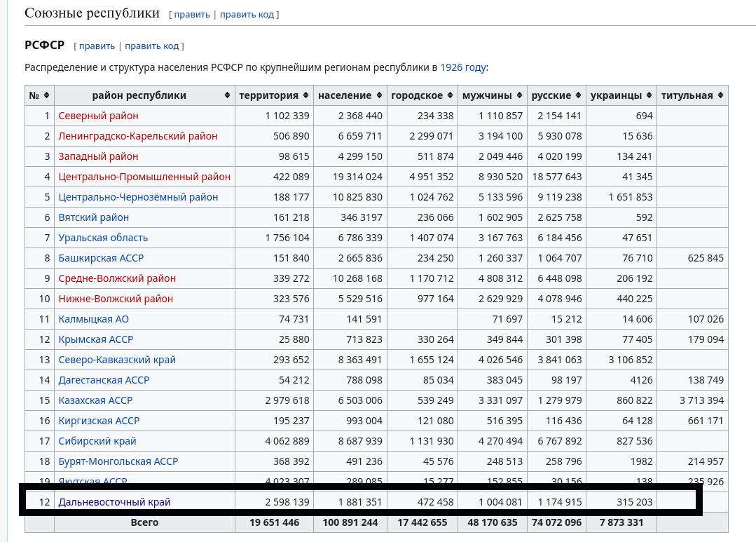
Task: Select the titular value 661 171
Action: point(706,421)
